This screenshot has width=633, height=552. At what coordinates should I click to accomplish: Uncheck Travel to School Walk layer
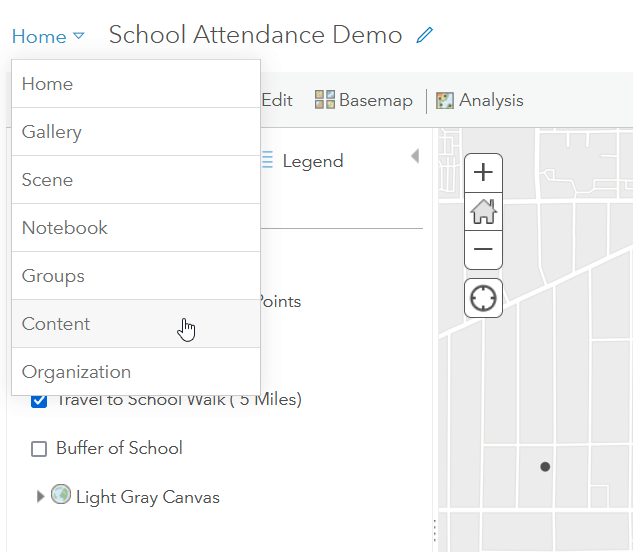coord(39,401)
